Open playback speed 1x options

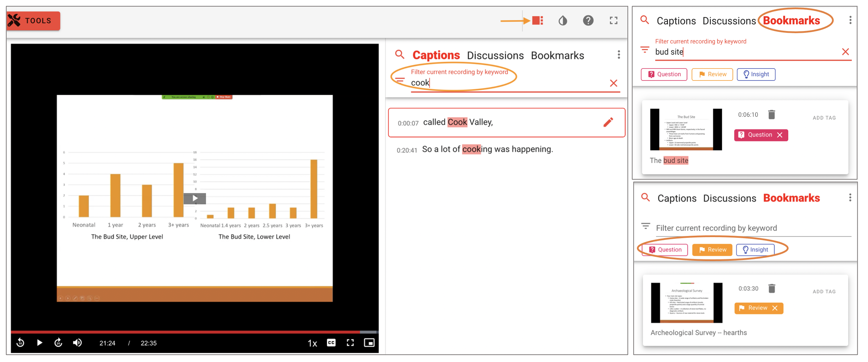tap(312, 343)
